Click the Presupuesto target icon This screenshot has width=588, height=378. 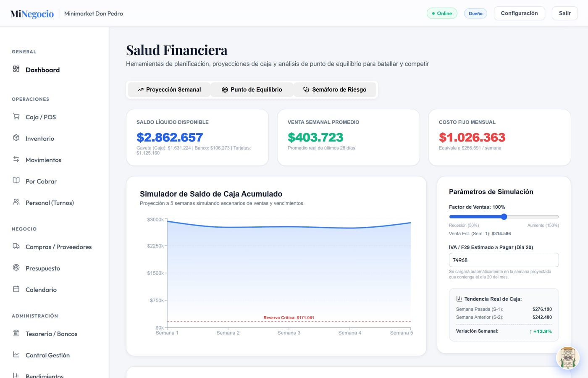click(x=16, y=268)
